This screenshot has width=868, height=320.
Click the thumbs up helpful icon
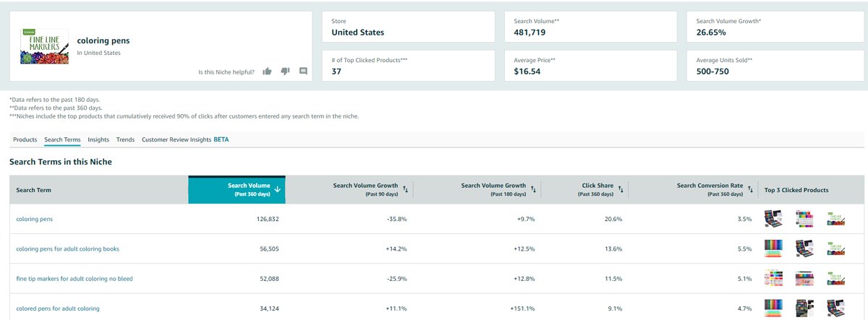pyautogui.click(x=267, y=72)
